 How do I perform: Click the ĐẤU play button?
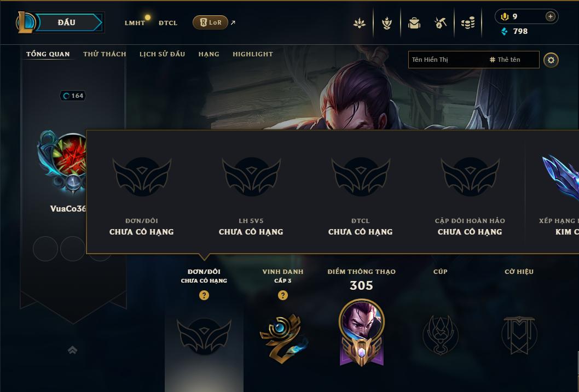pyautogui.click(x=66, y=22)
